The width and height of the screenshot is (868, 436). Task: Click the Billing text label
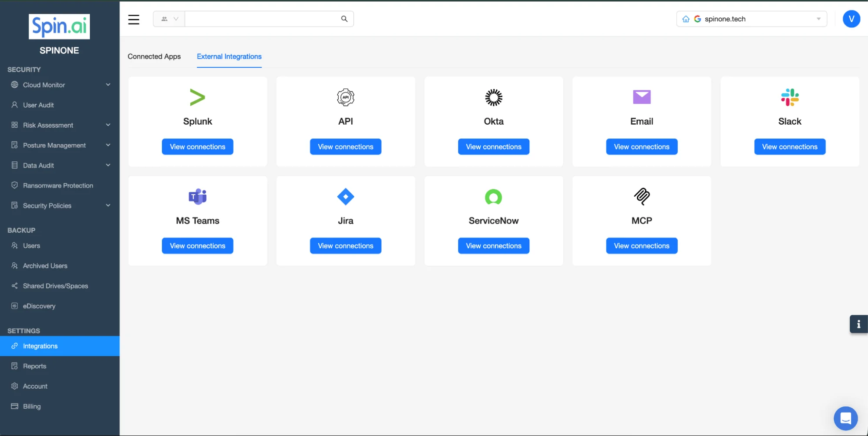pyautogui.click(x=32, y=406)
